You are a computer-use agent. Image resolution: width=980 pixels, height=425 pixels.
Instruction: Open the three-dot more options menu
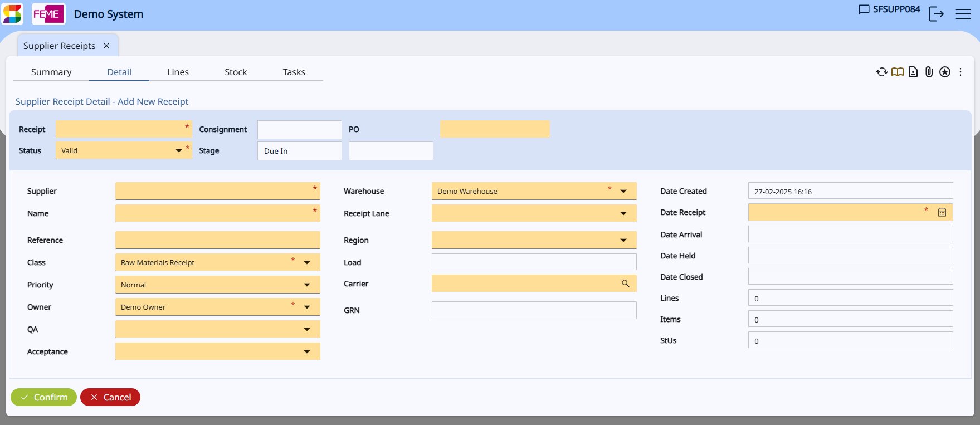click(x=961, y=72)
